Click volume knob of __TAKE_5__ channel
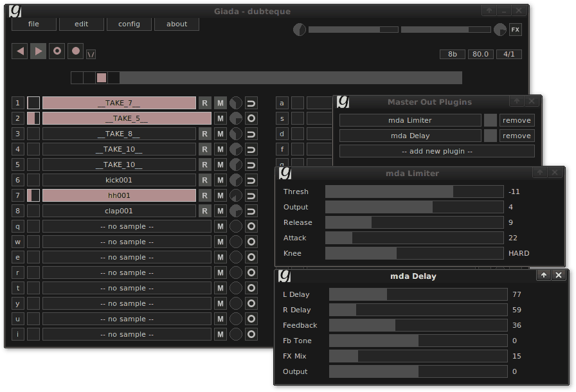 tap(236, 118)
